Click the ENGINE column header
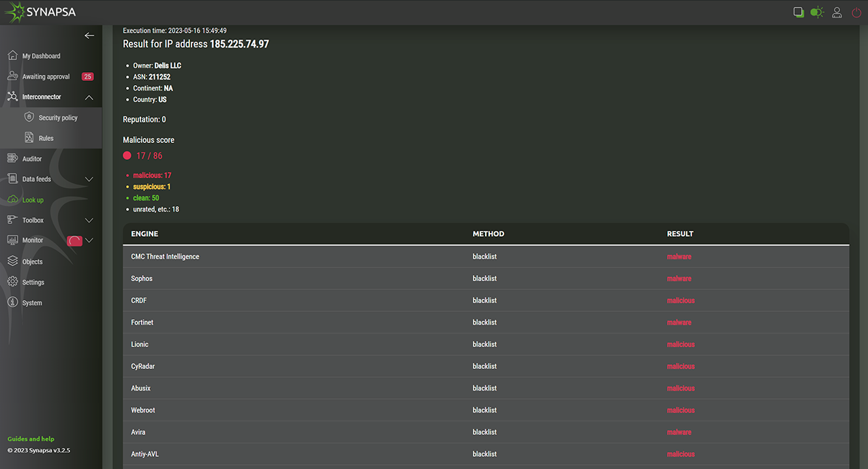The image size is (868, 469). (x=144, y=233)
